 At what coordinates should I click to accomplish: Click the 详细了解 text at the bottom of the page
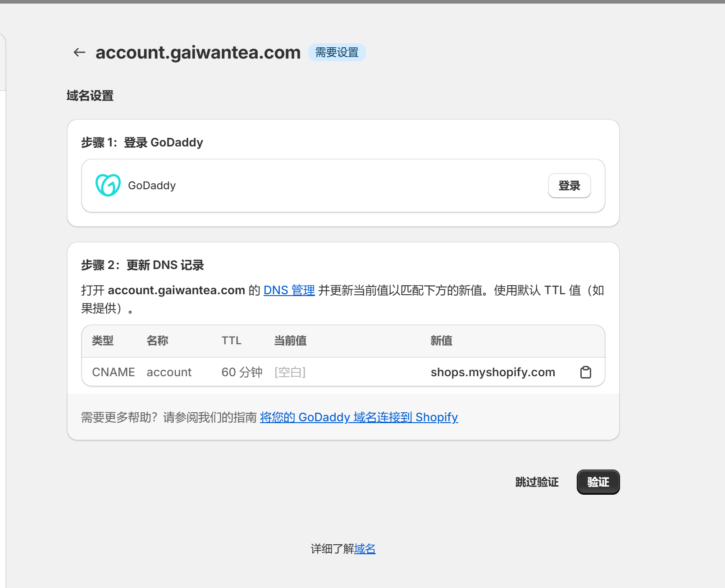click(332, 549)
